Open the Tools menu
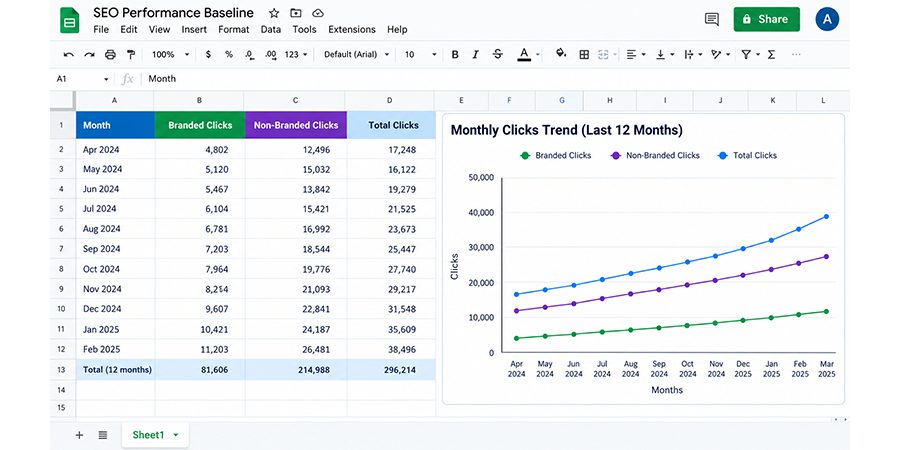 (x=304, y=29)
